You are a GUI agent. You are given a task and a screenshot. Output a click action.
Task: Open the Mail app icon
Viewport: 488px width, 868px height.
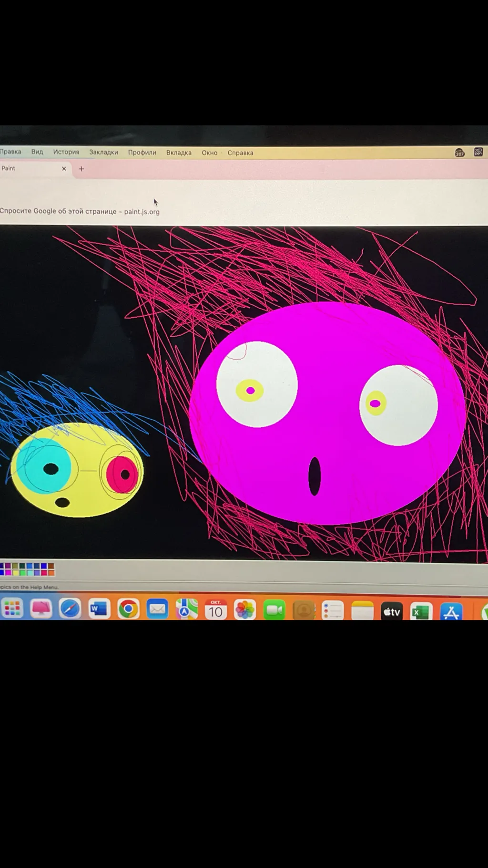pyautogui.click(x=157, y=609)
